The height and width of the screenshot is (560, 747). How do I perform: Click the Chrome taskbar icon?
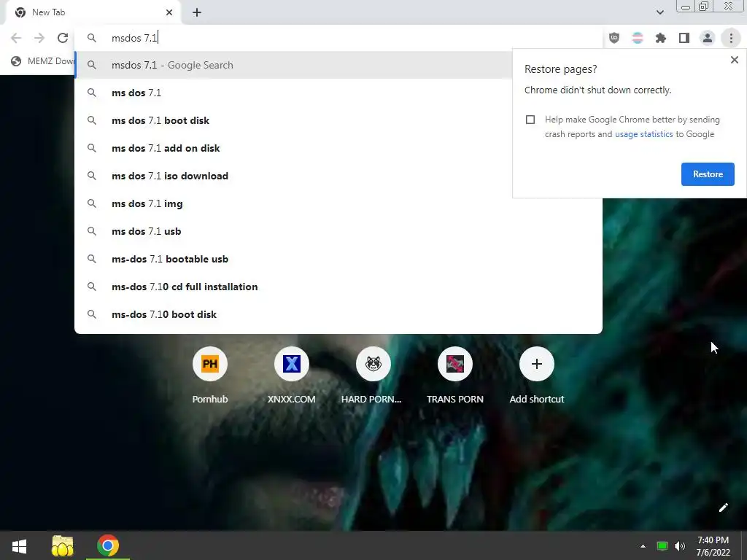[108, 545]
